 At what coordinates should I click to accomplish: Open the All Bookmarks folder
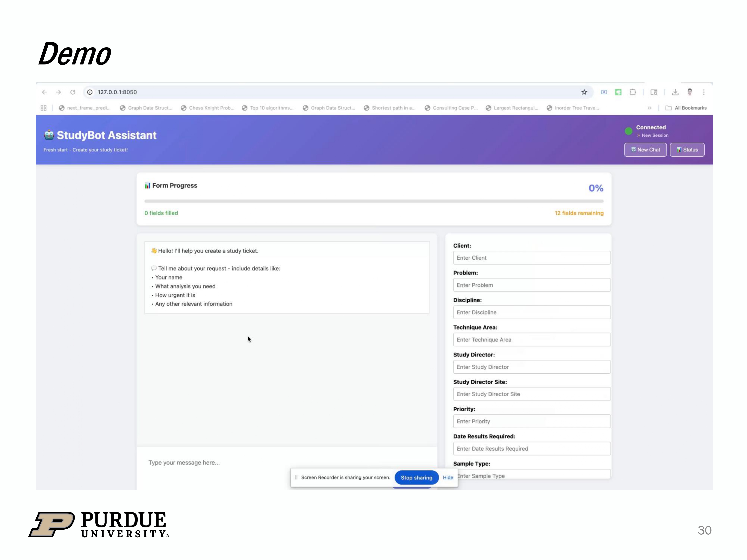tap(686, 108)
